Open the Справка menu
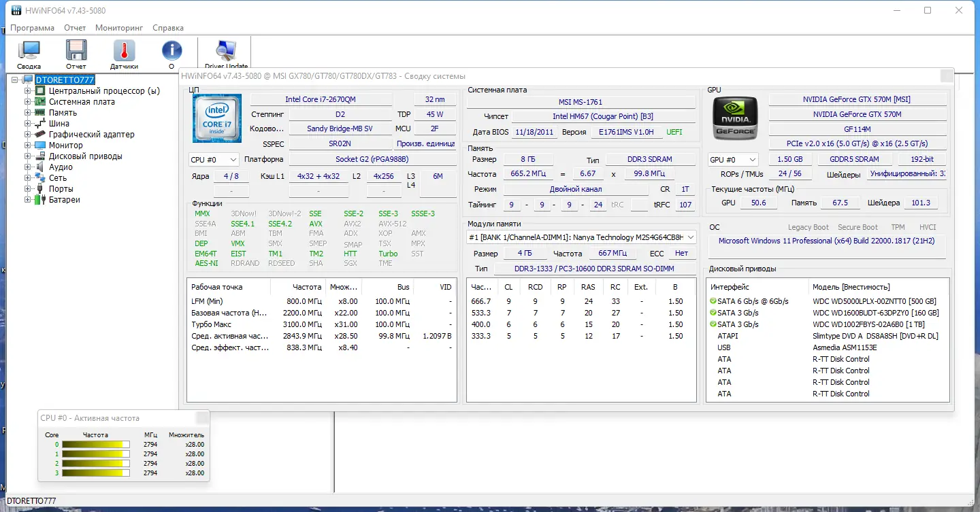 [168, 28]
